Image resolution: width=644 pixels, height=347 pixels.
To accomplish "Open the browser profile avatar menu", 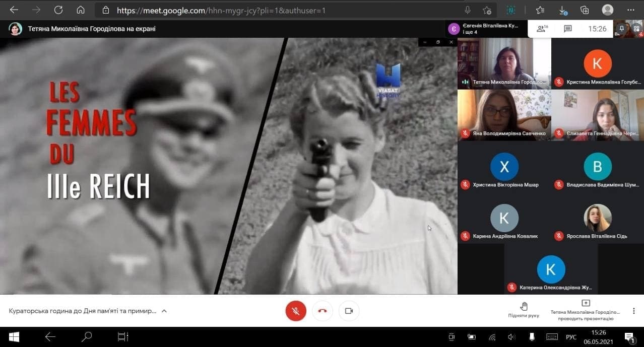I will [x=608, y=10].
